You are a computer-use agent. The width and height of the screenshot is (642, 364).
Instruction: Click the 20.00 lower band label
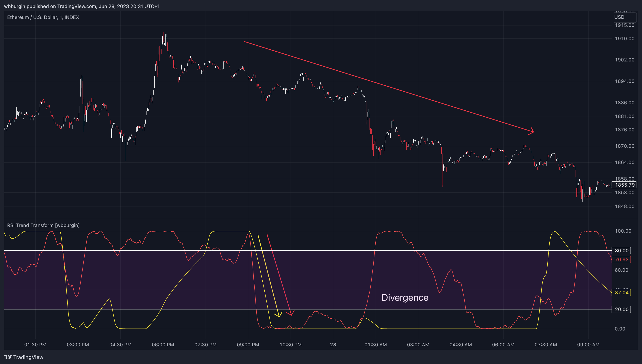click(621, 309)
